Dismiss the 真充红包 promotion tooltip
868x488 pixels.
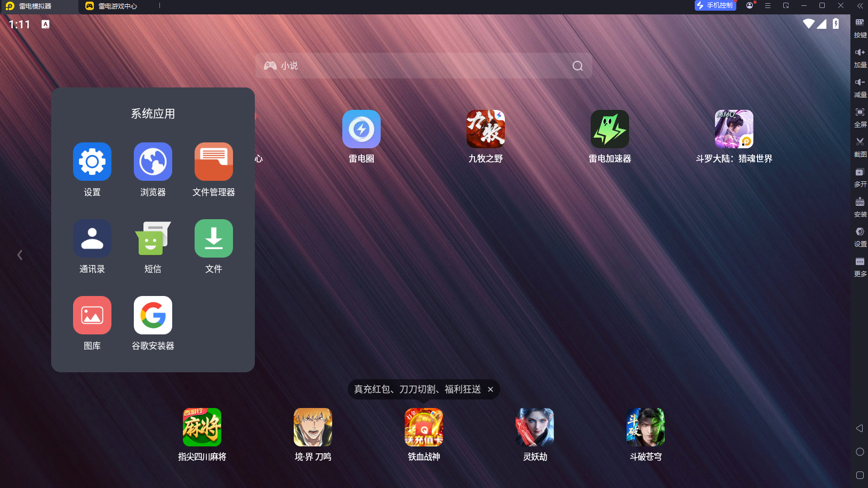click(491, 389)
